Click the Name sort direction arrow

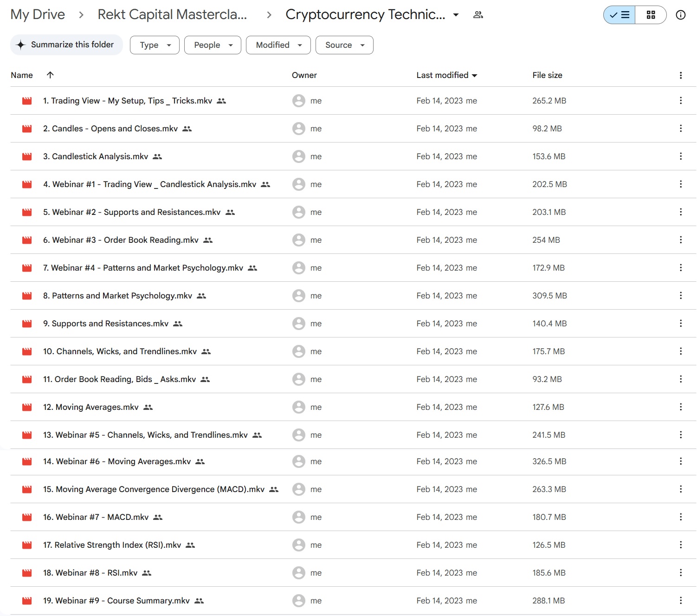click(x=50, y=75)
